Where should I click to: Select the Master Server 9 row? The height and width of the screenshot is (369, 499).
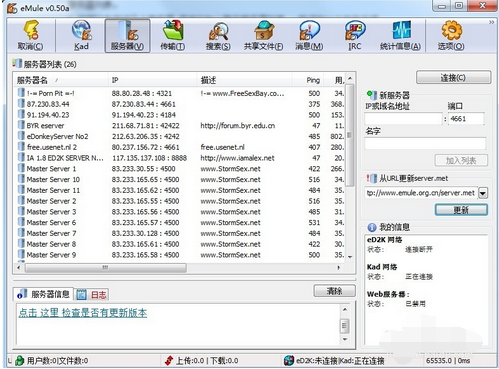coord(180,255)
